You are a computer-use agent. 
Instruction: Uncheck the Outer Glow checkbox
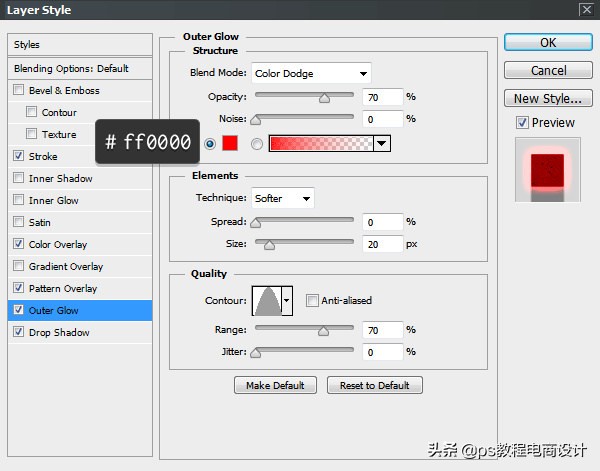tap(18, 310)
